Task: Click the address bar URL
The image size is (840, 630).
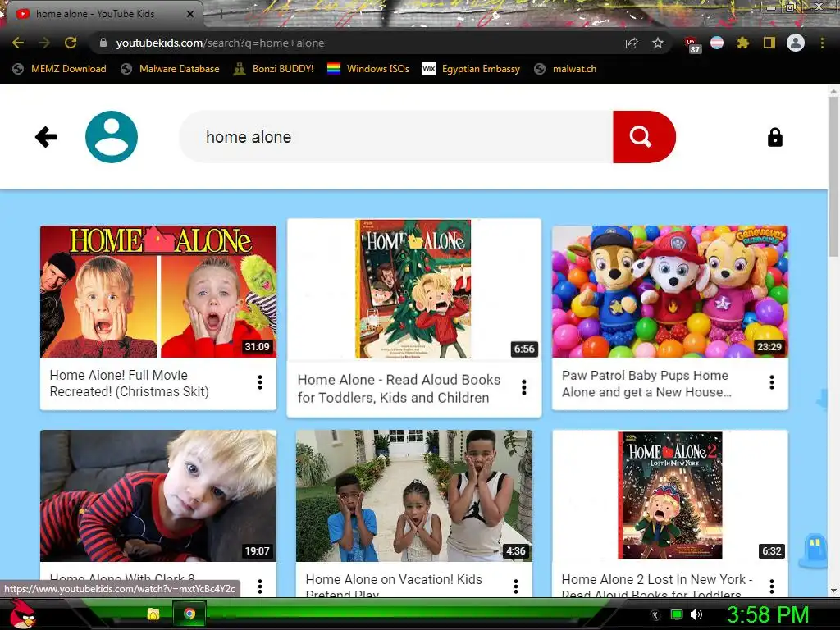Action: pyautogui.click(x=220, y=43)
